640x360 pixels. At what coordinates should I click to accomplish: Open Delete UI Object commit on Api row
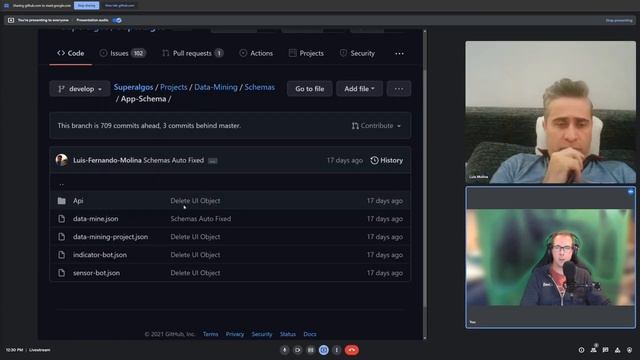click(x=195, y=201)
